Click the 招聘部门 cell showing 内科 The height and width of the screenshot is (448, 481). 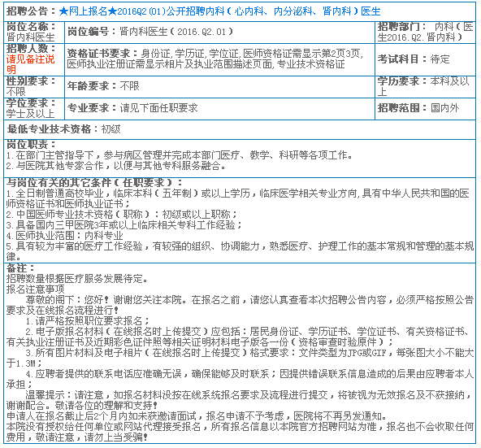point(425,32)
